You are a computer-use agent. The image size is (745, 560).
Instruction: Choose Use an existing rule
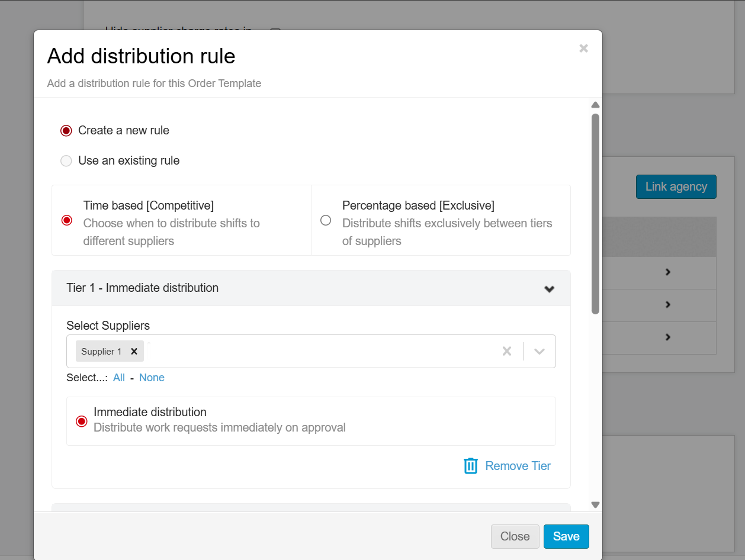pos(66,161)
